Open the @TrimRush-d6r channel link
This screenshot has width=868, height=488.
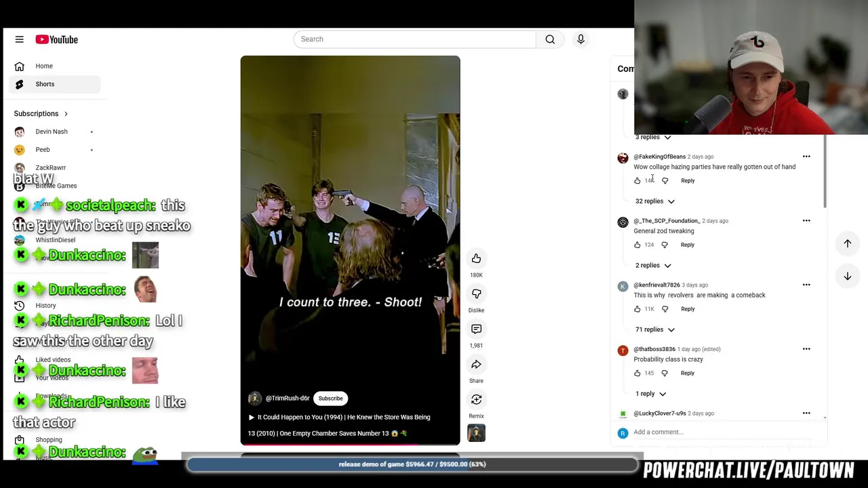click(x=288, y=399)
